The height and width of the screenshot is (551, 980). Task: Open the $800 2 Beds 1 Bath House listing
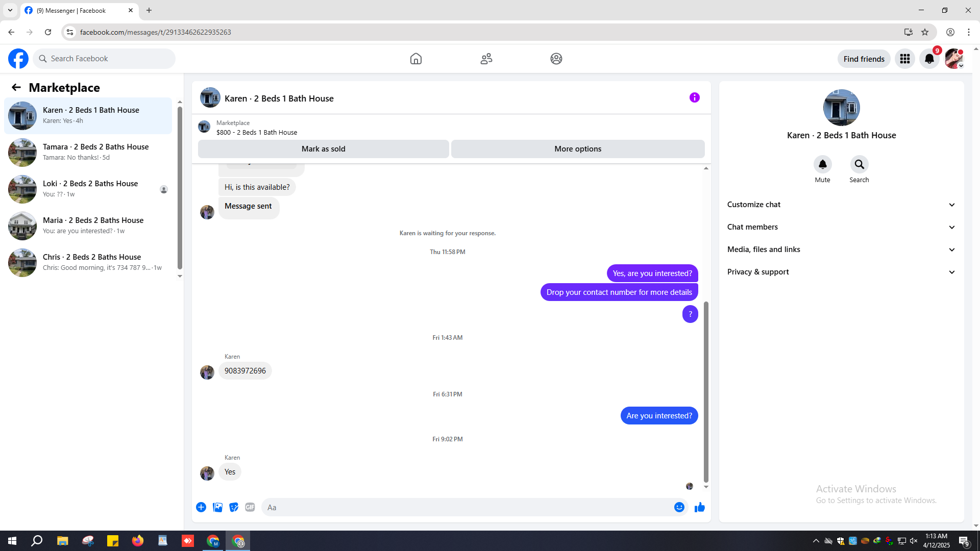(x=256, y=132)
